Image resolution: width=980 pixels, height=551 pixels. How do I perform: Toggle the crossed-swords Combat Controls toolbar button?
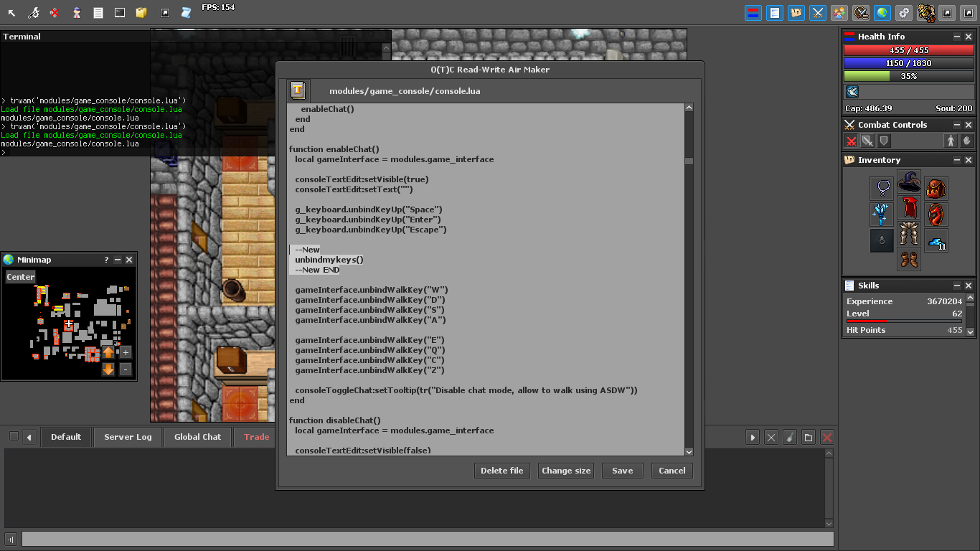pos(818,13)
